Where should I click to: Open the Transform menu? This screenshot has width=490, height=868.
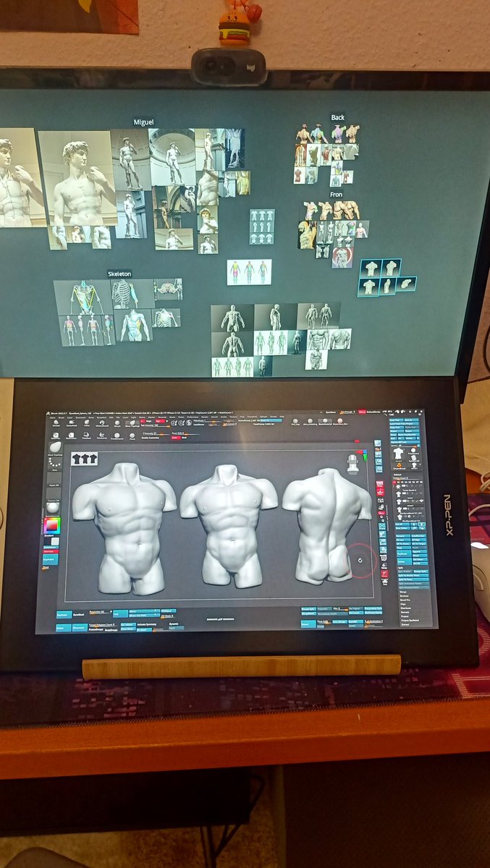253,417
